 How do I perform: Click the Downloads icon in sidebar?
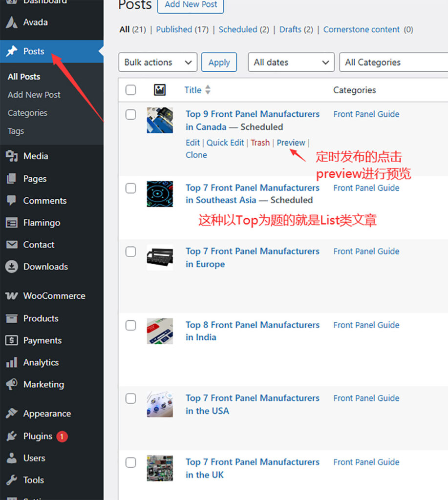[x=11, y=267]
